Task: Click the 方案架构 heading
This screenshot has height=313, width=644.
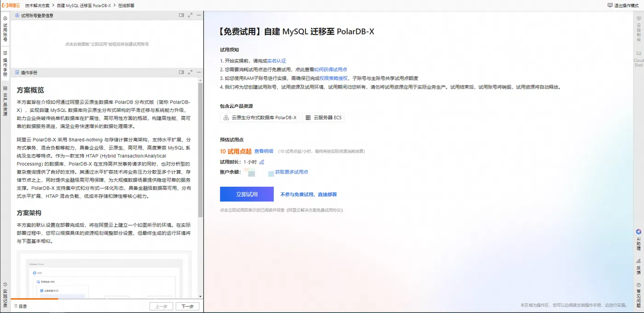Action: click(x=29, y=213)
